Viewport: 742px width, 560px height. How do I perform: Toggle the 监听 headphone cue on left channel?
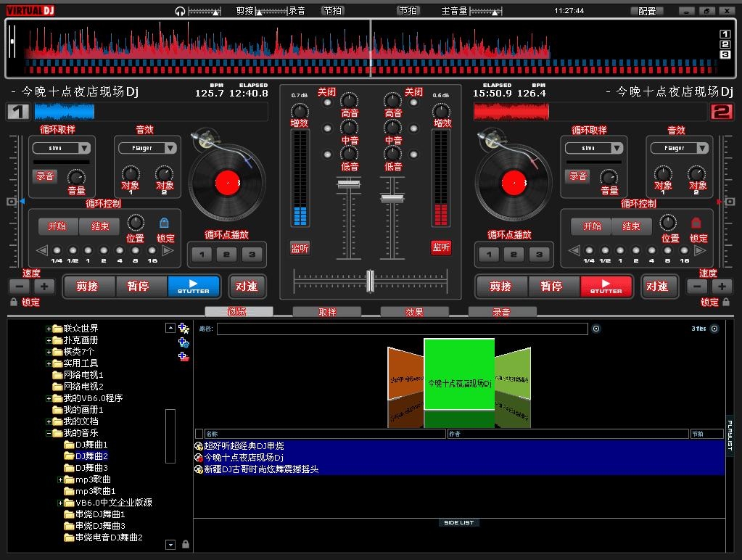point(300,248)
